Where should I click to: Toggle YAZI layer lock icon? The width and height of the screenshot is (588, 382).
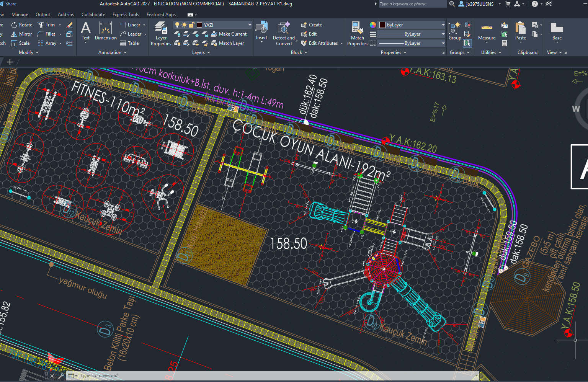tap(192, 25)
